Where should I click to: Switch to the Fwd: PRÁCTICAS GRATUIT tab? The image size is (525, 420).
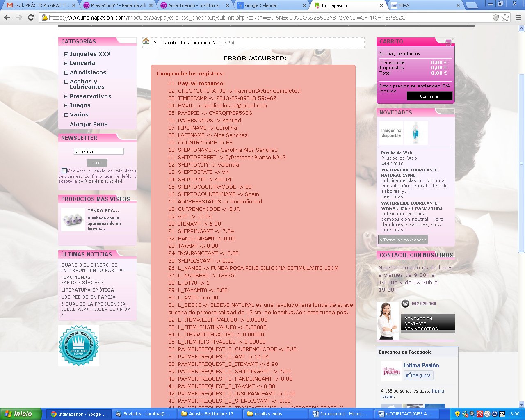[x=40, y=5]
